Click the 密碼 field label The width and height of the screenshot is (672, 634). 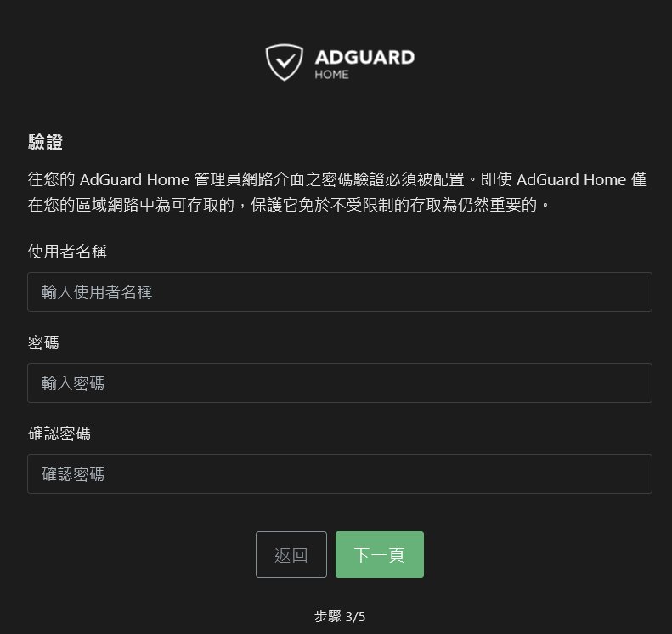click(43, 342)
